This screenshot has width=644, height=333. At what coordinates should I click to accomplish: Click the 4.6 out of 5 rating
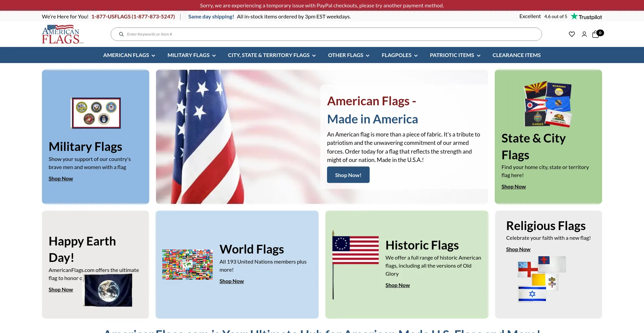555,16
